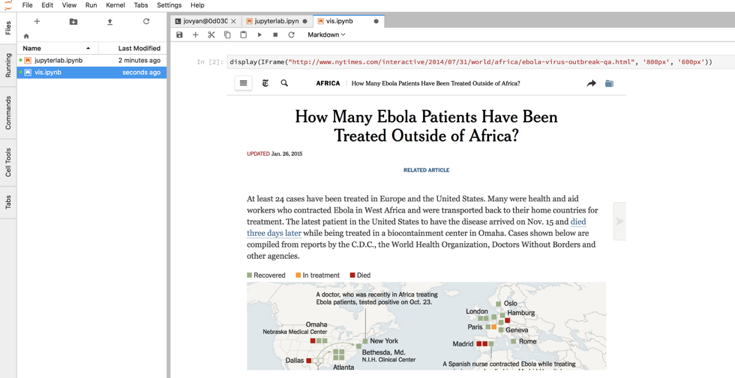Cut the selected cell with the scissors icon
The height and width of the screenshot is (378, 735).
tap(211, 35)
